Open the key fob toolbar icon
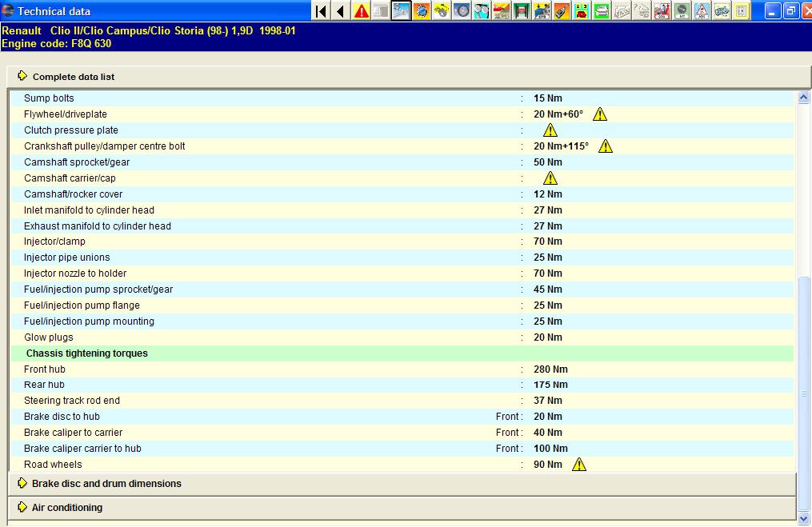Image resolution: width=812 pixels, height=527 pixels. [562, 11]
